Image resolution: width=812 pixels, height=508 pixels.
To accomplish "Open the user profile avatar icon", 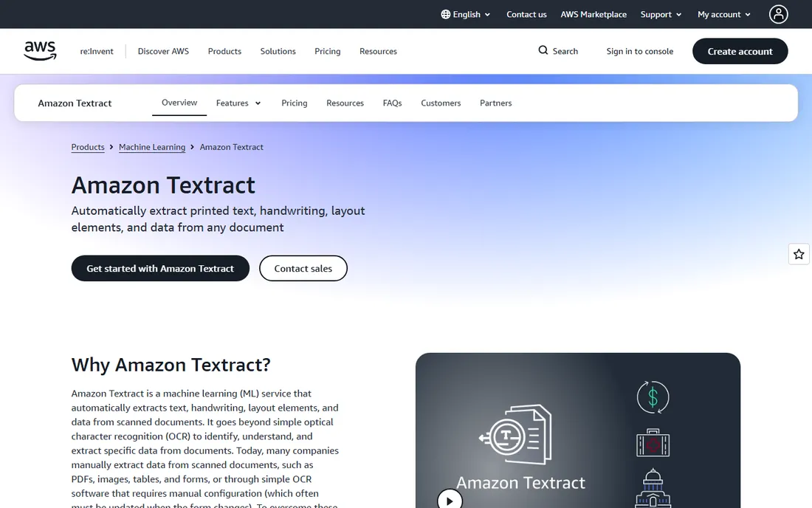I will pyautogui.click(x=778, y=14).
